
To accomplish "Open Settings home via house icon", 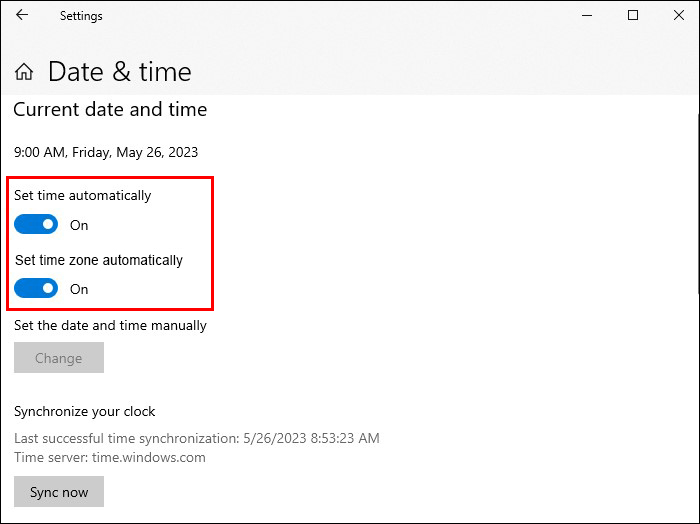I will [24, 72].
